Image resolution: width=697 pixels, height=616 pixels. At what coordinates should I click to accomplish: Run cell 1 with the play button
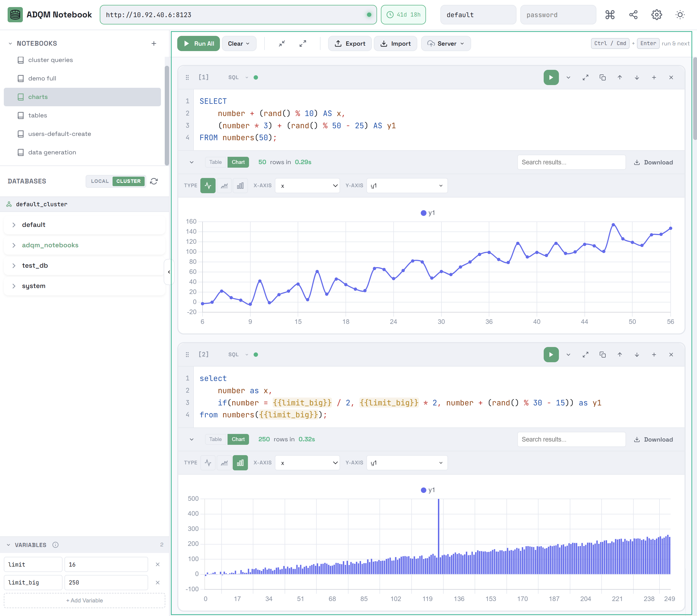(551, 77)
